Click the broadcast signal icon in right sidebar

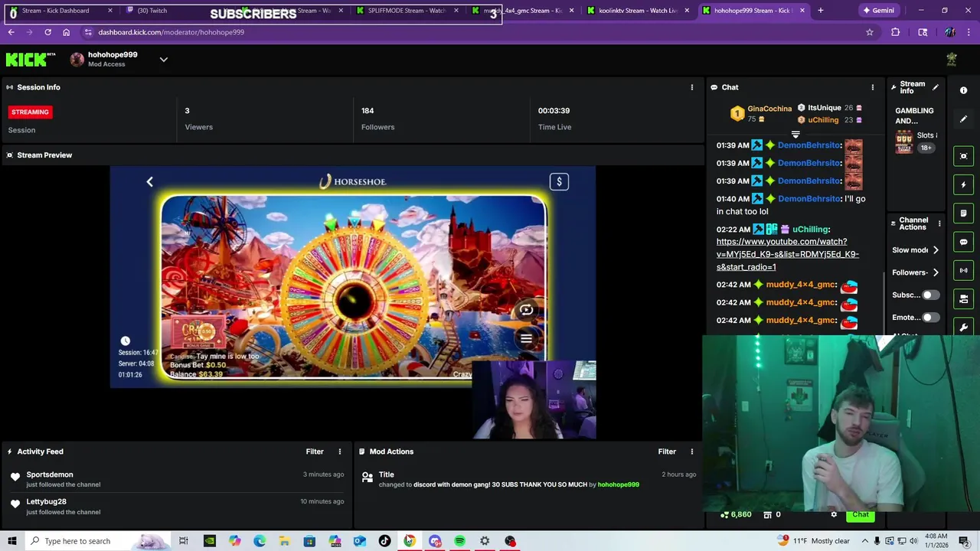[964, 270]
